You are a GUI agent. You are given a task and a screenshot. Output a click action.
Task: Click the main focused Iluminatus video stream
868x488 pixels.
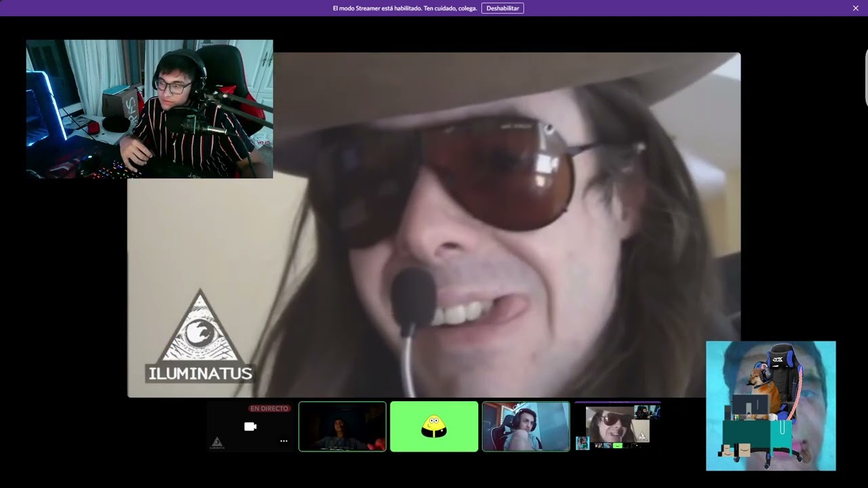click(x=434, y=225)
